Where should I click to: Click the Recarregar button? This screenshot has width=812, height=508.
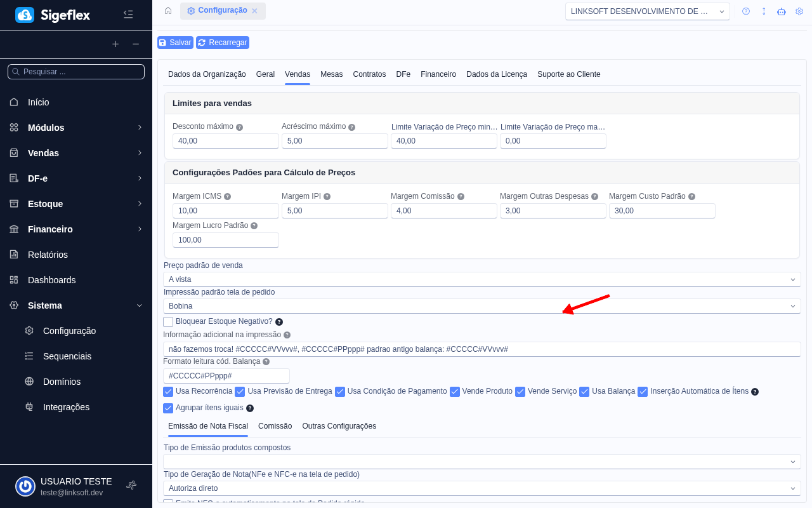tap(222, 42)
